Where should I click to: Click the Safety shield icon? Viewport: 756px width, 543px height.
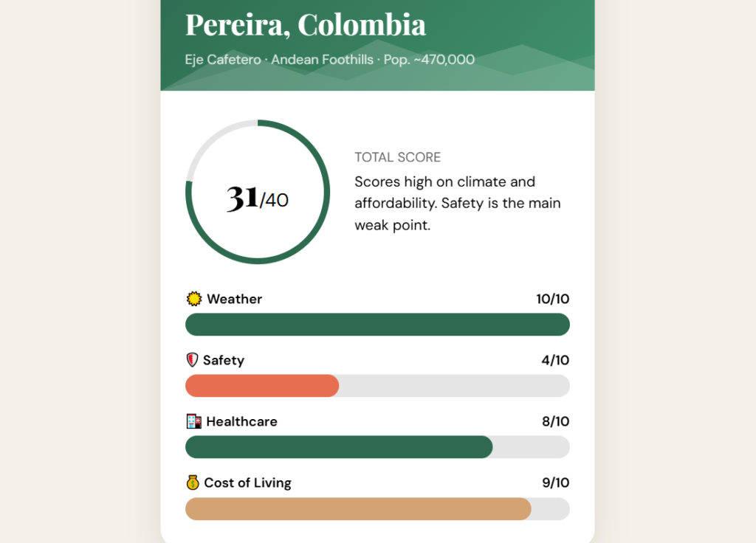point(193,360)
